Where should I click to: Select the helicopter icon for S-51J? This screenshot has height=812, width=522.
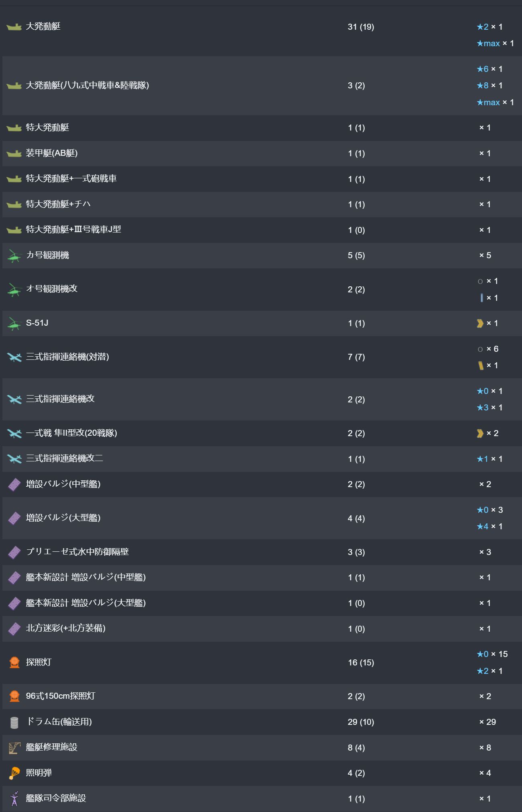(x=14, y=324)
